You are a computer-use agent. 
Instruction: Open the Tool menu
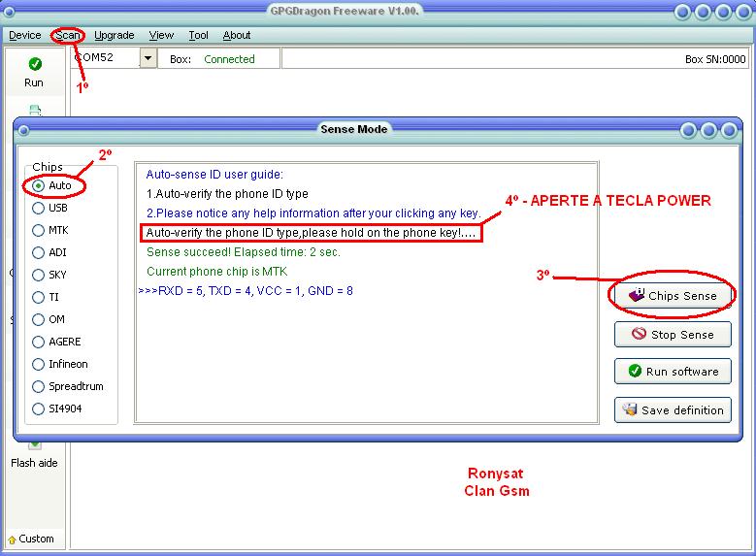[198, 35]
